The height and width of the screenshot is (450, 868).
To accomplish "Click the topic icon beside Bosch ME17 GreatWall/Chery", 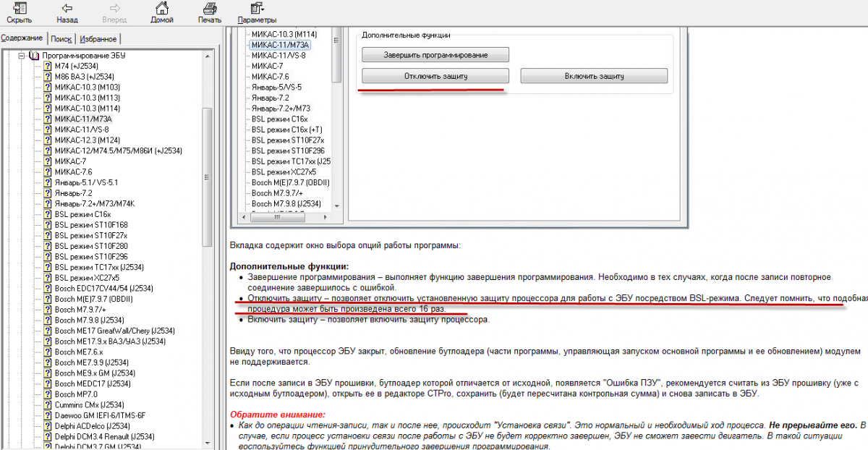I will pyautogui.click(x=48, y=331).
